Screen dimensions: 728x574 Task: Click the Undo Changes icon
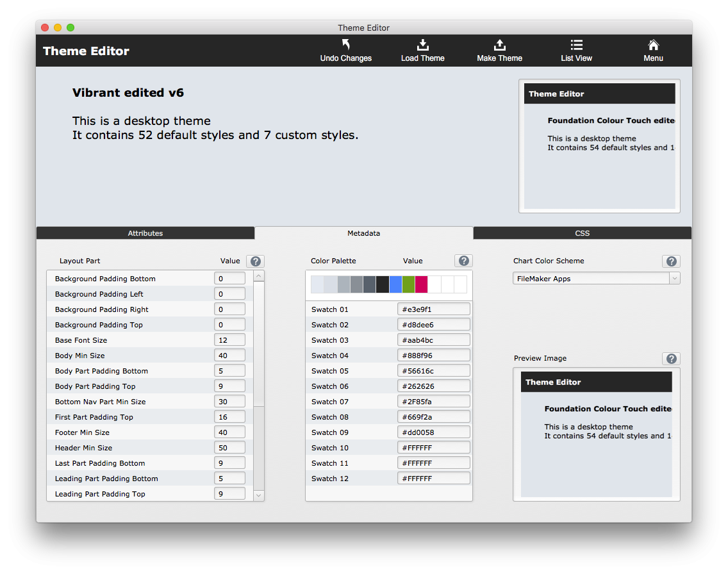coord(346,45)
